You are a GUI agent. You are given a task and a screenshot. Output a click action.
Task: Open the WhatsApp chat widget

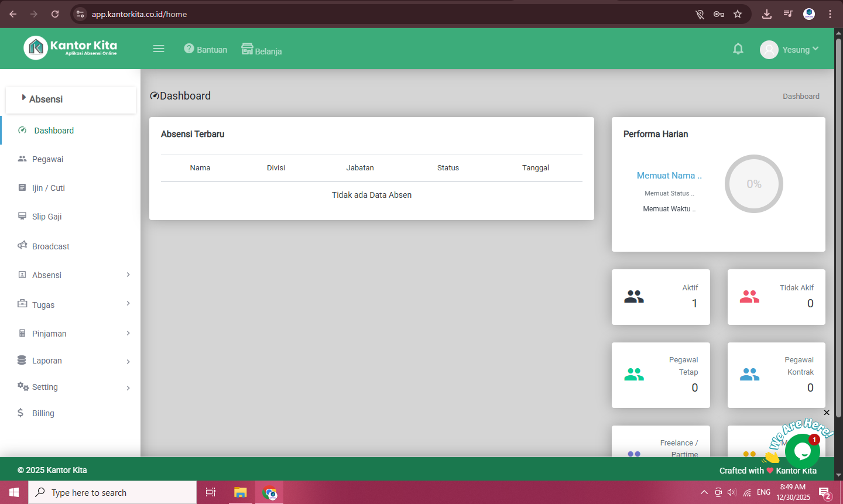click(x=801, y=451)
